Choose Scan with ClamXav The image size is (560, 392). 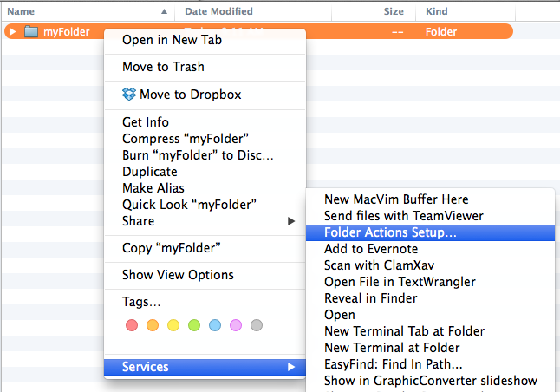pos(430,265)
